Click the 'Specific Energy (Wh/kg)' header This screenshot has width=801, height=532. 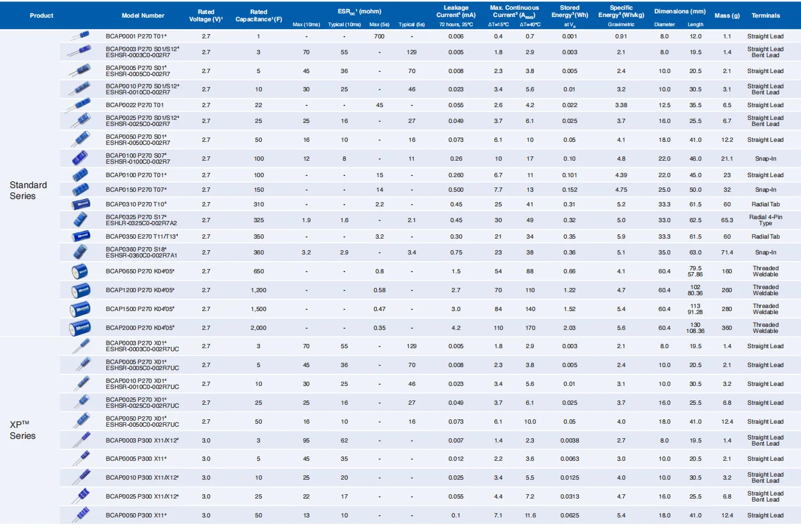tap(621, 12)
